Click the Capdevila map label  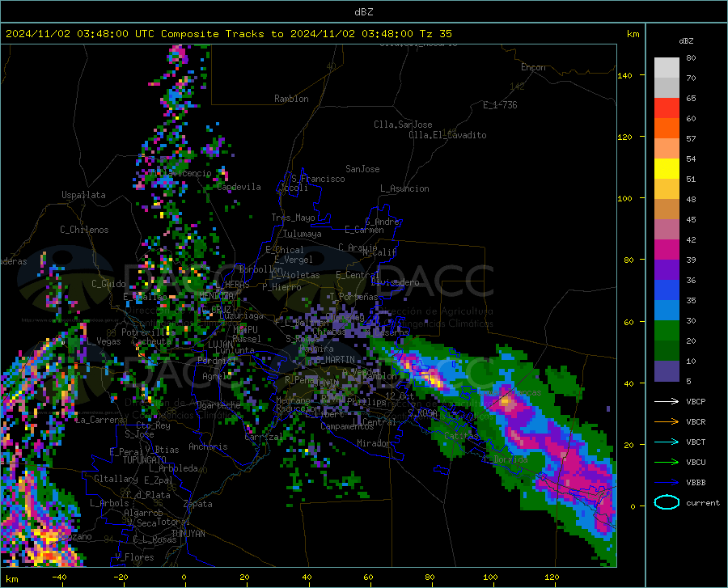click(239, 187)
